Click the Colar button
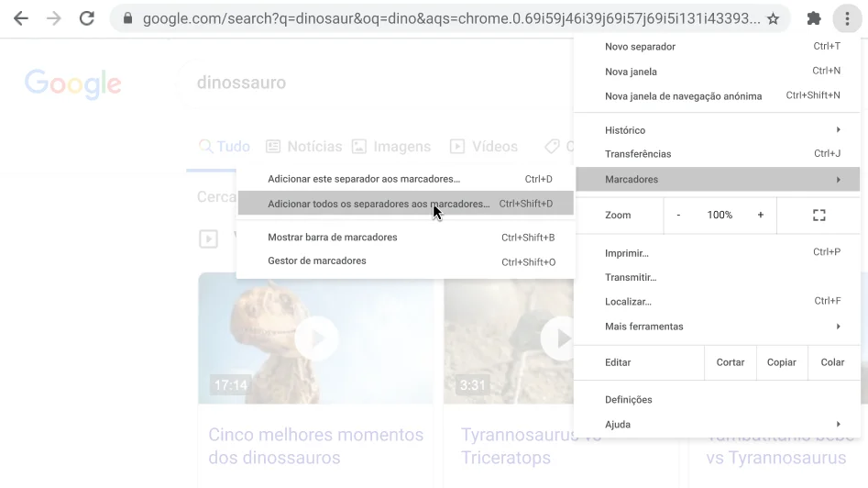 [832, 362]
